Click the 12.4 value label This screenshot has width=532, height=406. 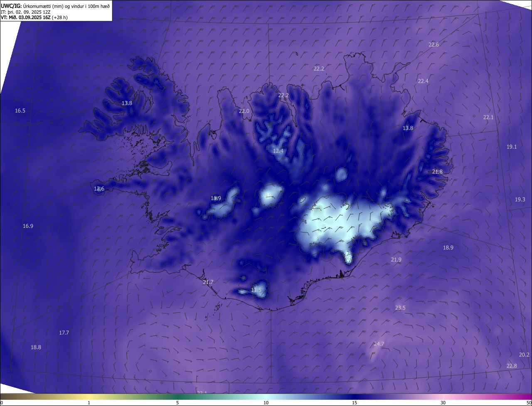pyautogui.click(x=278, y=151)
